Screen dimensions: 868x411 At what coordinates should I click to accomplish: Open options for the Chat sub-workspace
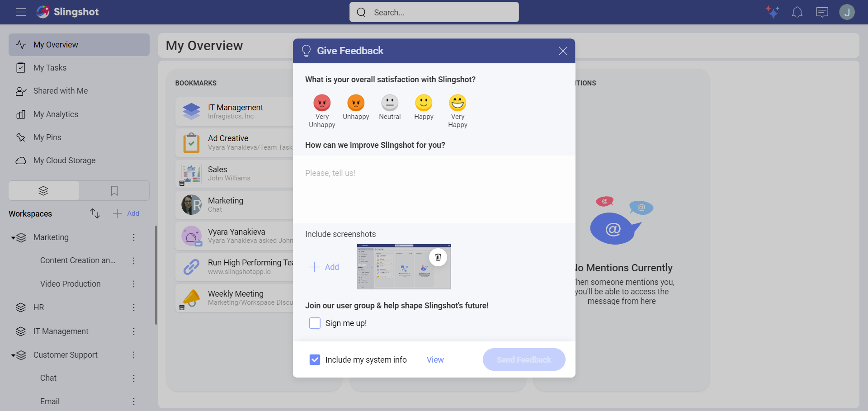point(134,378)
